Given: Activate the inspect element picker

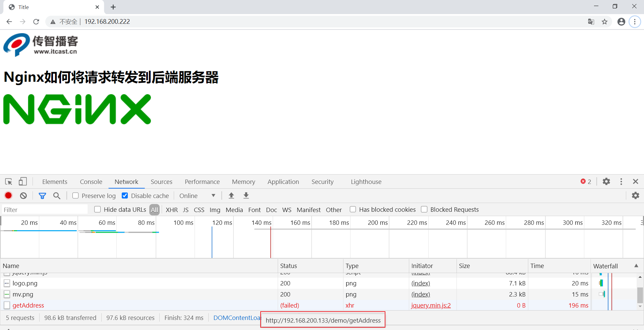Looking at the screenshot, I should point(9,182).
